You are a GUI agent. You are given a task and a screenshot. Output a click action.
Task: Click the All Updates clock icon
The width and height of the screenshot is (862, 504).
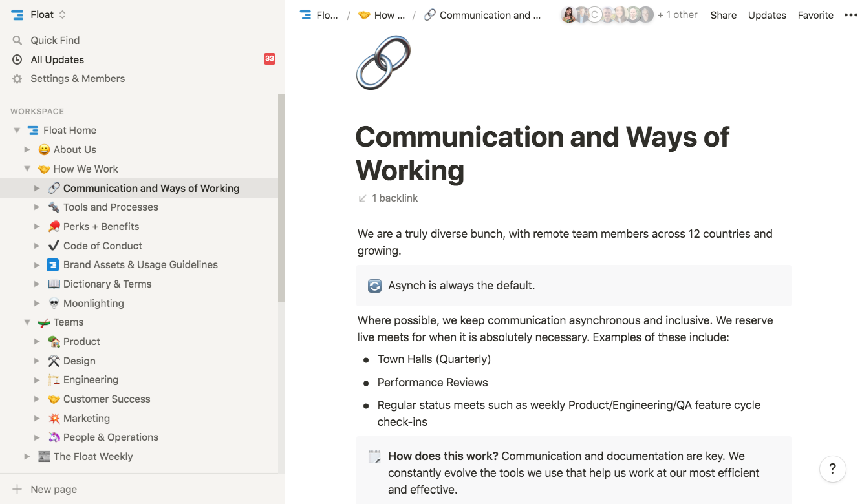pos(17,59)
